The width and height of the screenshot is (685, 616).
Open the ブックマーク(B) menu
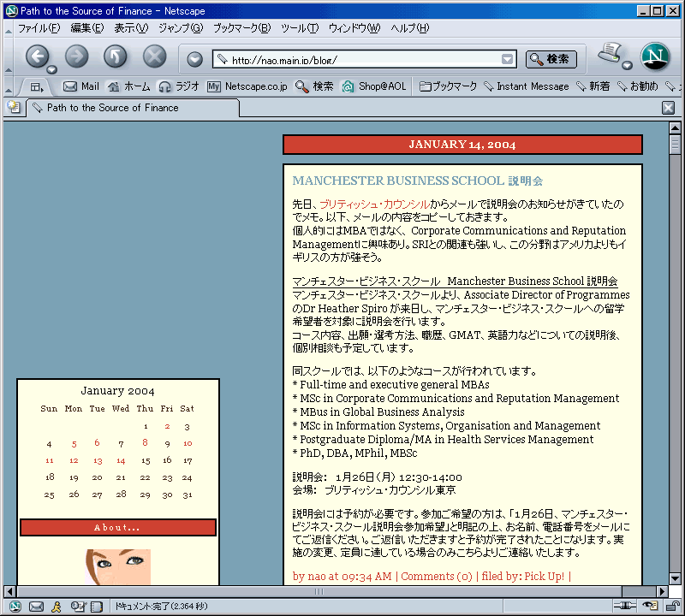pyautogui.click(x=241, y=28)
